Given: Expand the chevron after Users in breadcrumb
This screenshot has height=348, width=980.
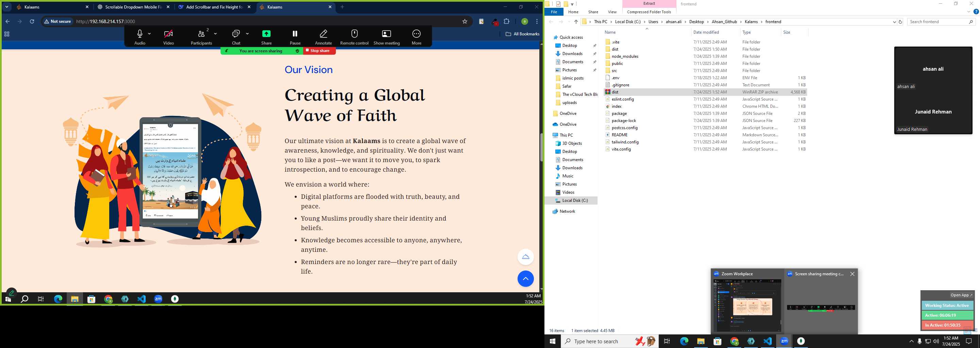Looking at the screenshot, I should click(662, 22).
